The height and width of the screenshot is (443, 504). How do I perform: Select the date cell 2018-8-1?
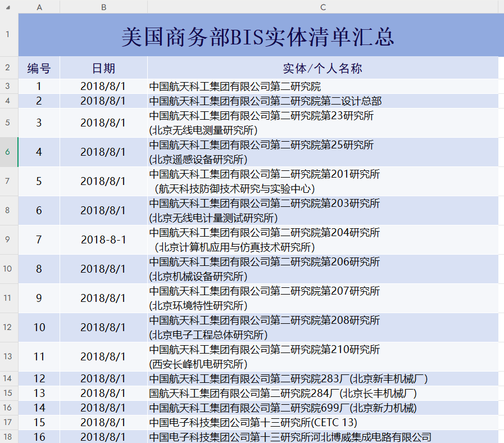click(x=103, y=239)
